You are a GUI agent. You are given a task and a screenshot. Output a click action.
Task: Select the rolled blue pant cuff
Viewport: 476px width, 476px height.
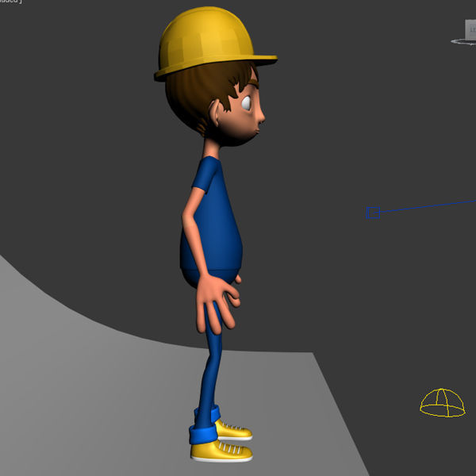click(x=203, y=435)
